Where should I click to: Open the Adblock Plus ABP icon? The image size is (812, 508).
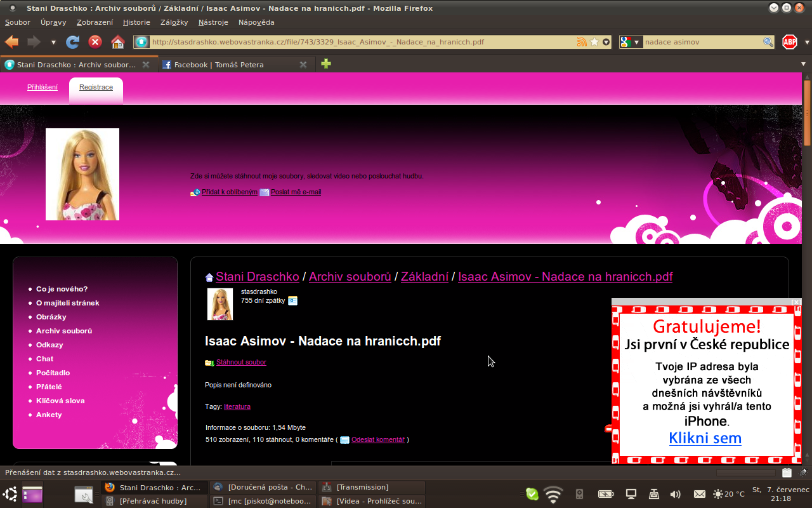coord(790,42)
